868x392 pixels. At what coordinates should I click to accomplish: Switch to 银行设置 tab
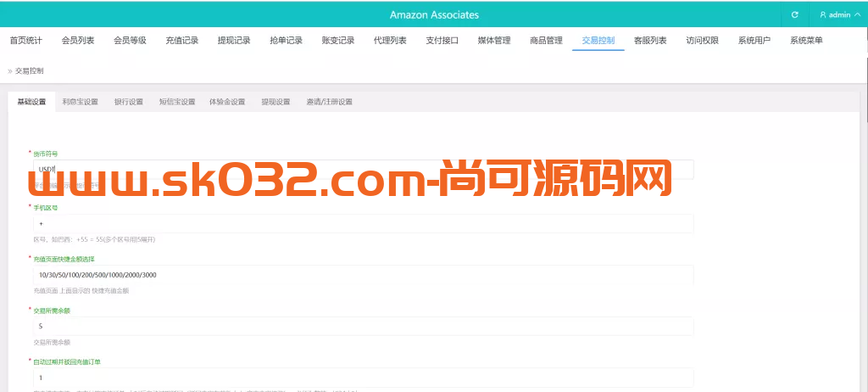click(129, 102)
